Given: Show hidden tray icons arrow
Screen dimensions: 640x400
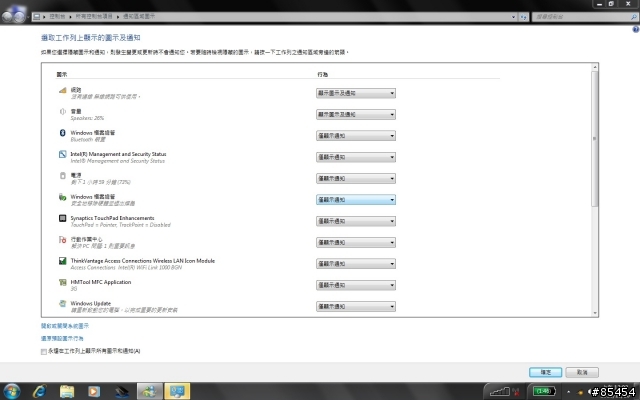Looking at the screenshot, I should point(568,392).
